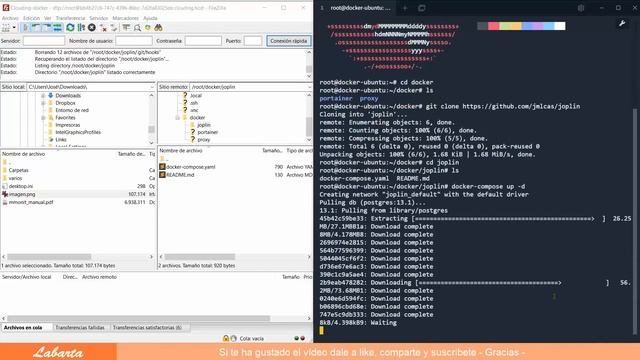Disconnect from the current server

coord(103,28)
